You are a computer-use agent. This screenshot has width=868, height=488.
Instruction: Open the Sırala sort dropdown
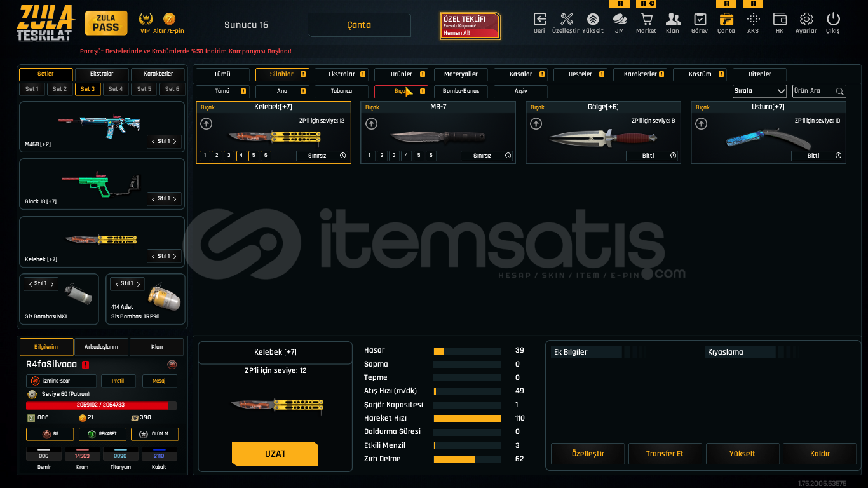[x=759, y=91]
